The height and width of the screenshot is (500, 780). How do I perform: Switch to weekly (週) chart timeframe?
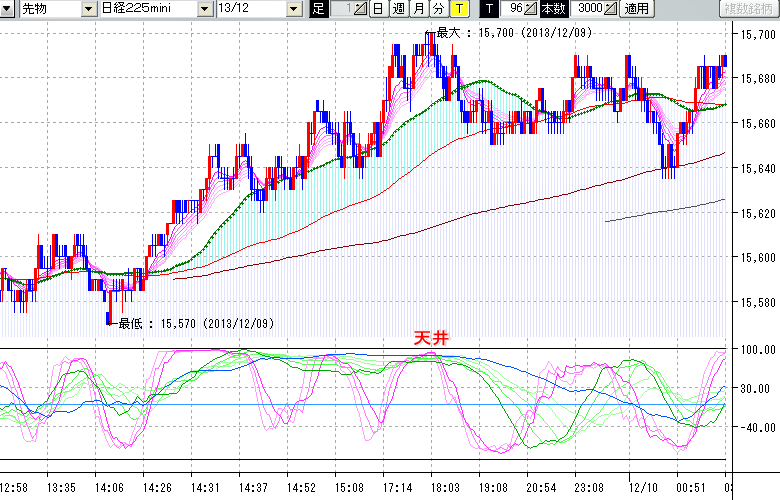(x=398, y=9)
